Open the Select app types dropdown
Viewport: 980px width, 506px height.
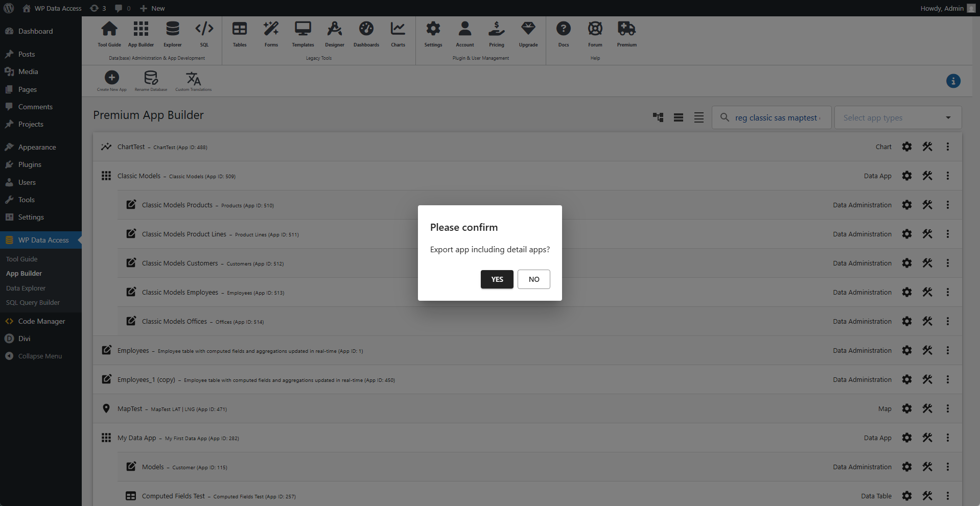(897, 117)
